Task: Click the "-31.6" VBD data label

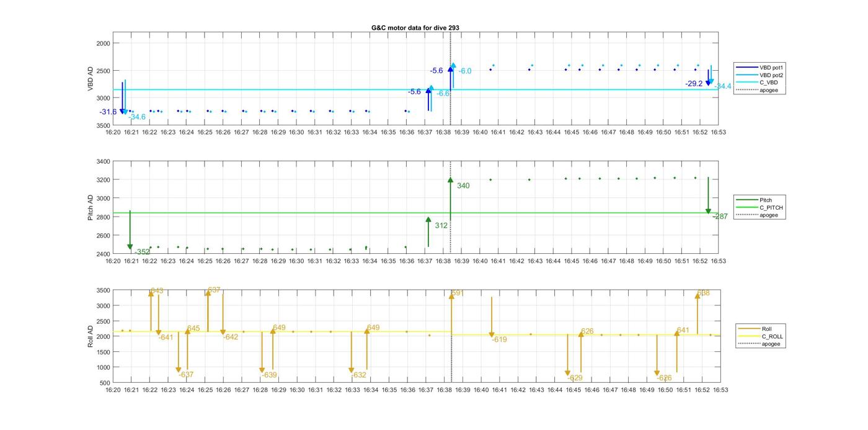Action: pyautogui.click(x=108, y=112)
